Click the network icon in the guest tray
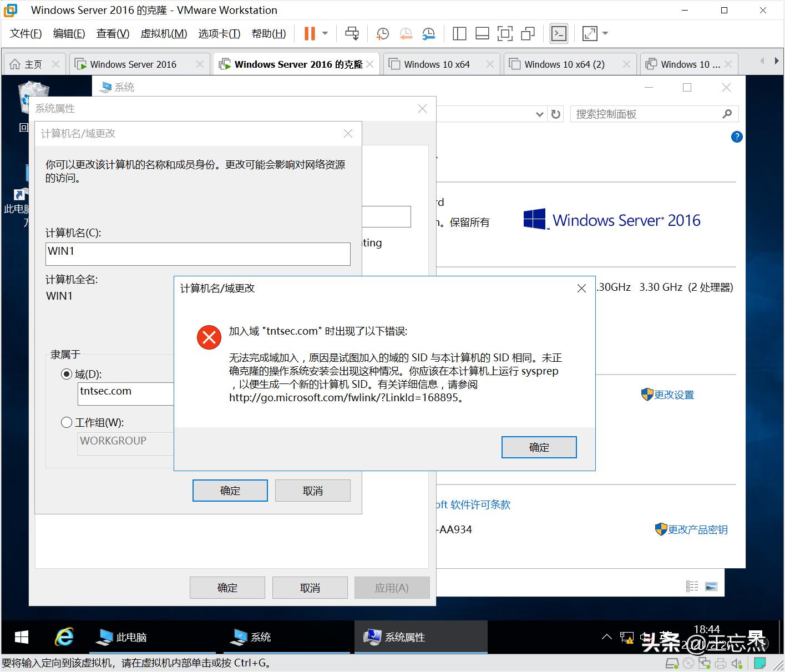Screen dimensions: 785x672 tap(627, 638)
